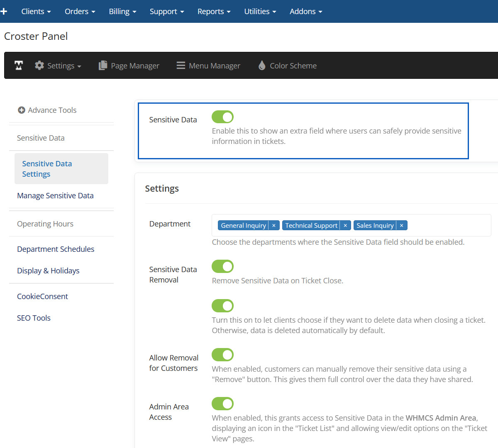Click inside the Department selection field

tap(448, 225)
